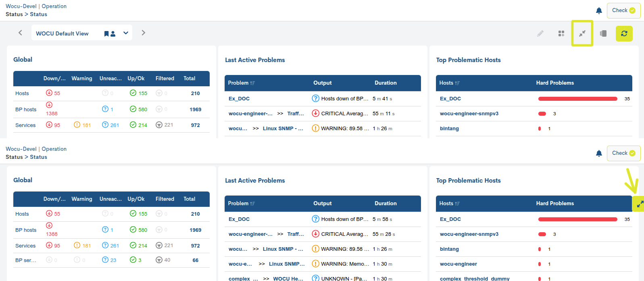Click the unknown icon with count 23

105,260
